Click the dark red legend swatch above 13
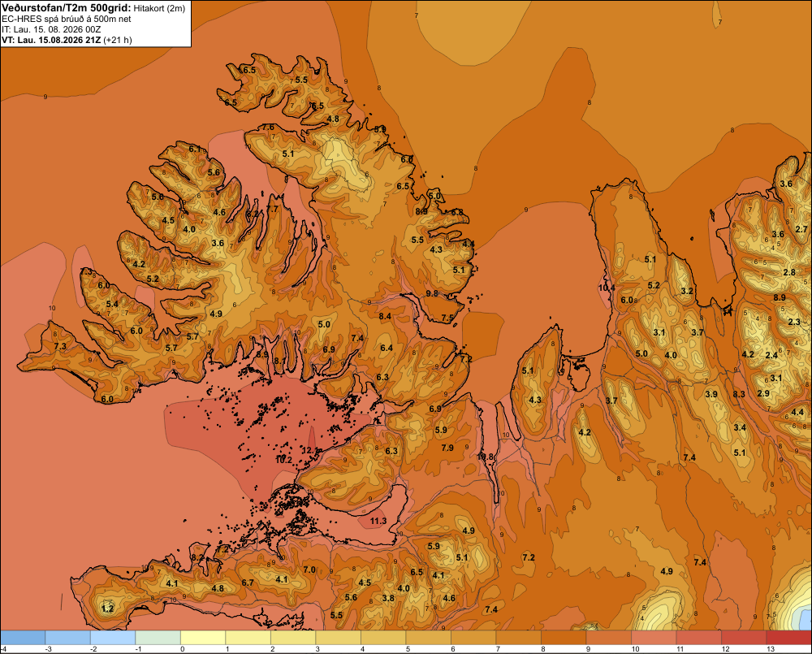 pos(788,638)
